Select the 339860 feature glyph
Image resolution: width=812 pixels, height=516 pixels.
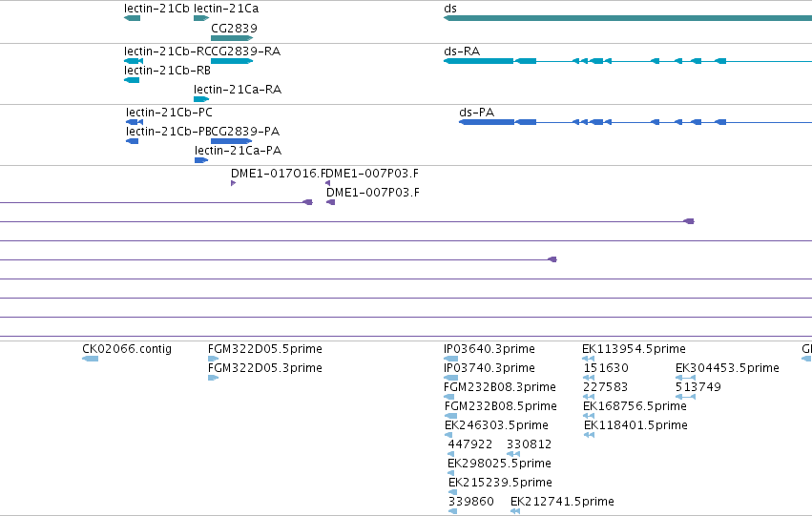pyautogui.click(x=452, y=511)
